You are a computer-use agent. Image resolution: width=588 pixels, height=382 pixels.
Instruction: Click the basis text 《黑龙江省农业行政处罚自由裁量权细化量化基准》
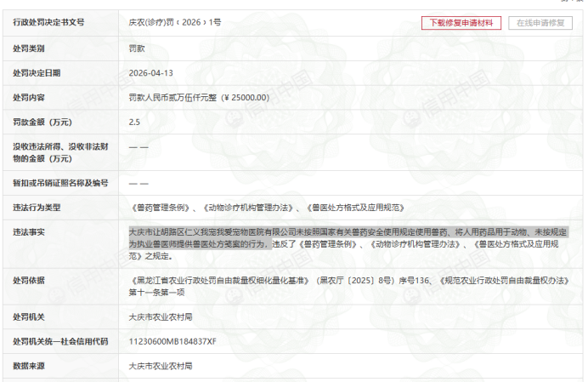point(220,280)
